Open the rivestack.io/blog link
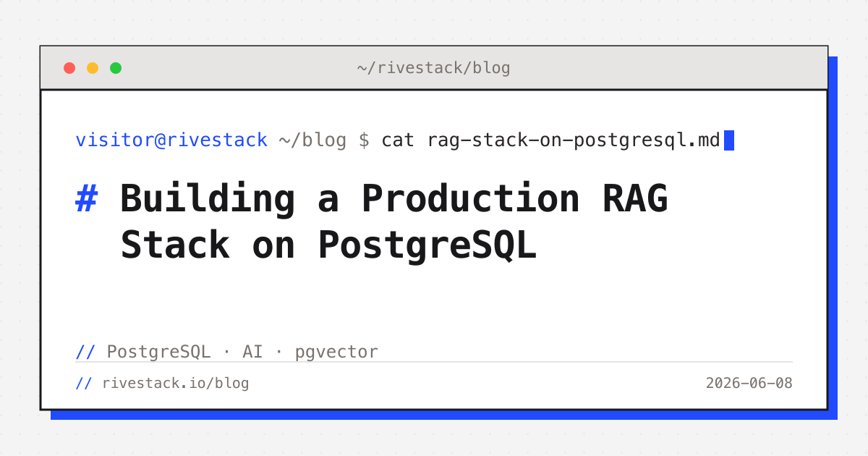Viewport: 868px width, 456px height. [176, 383]
